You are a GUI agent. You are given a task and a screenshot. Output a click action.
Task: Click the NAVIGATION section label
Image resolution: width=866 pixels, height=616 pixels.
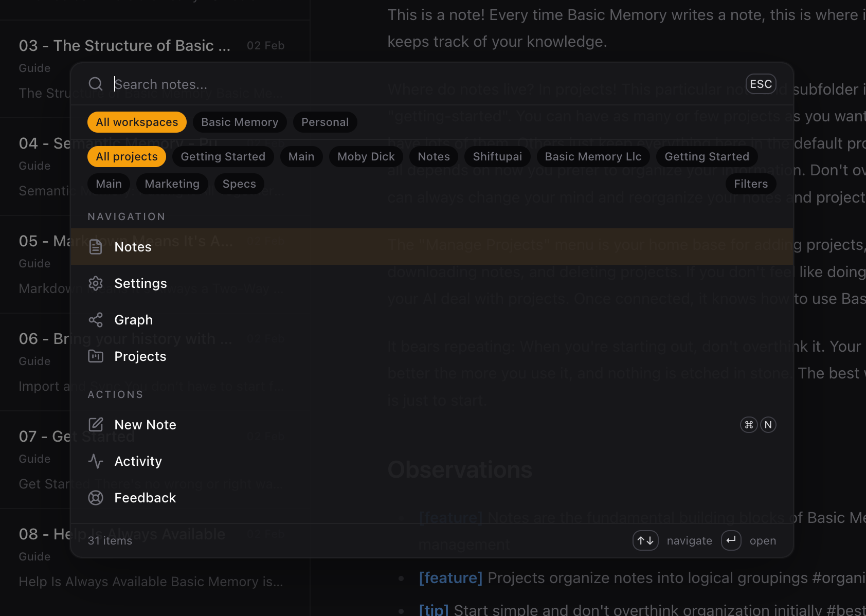pyautogui.click(x=127, y=216)
